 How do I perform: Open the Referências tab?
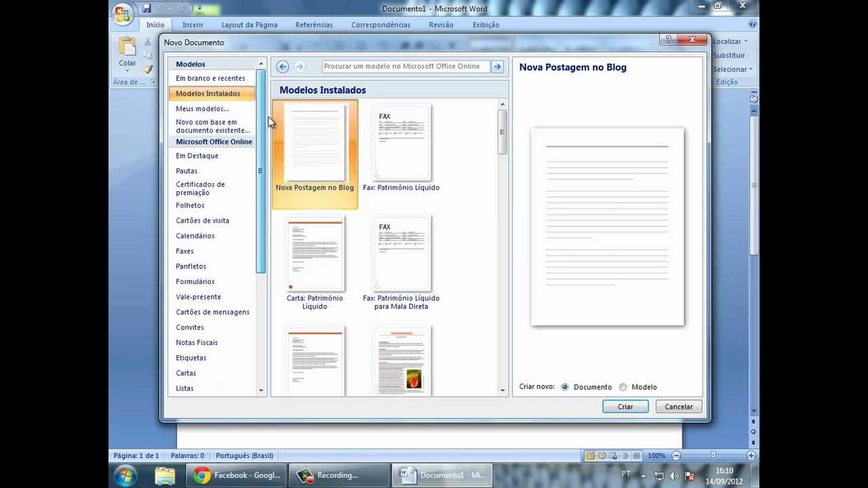314,25
